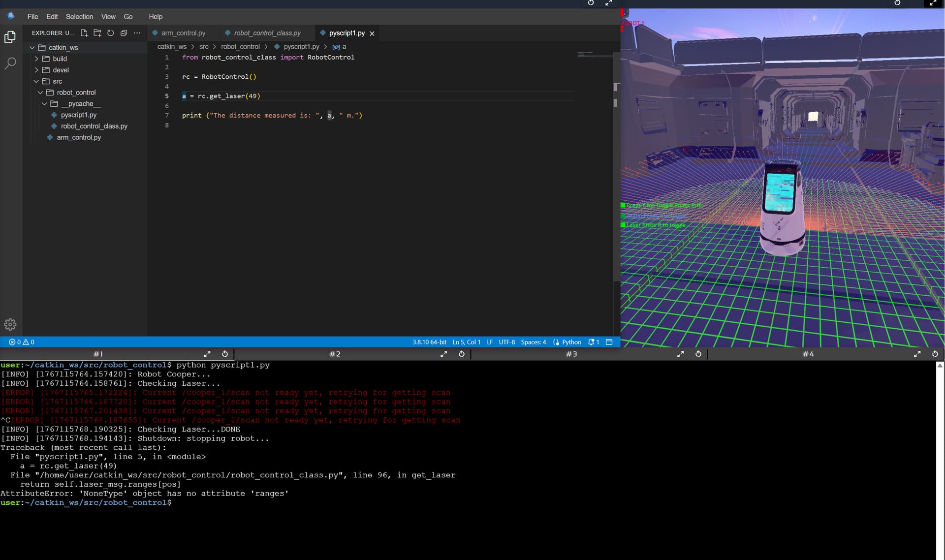The height and width of the screenshot is (560, 945).
Task: Refresh the Explorer file tree
Action: click(x=111, y=33)
